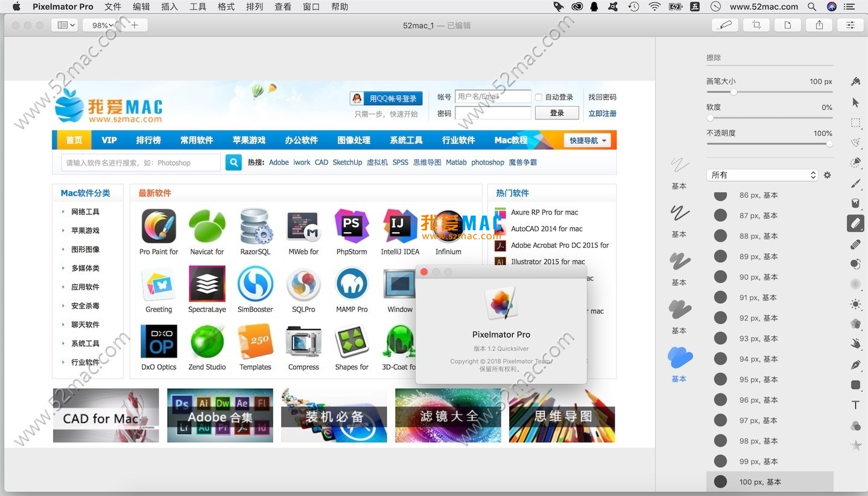Click the Share icon in top toolbar

click(x=819, y=25)
